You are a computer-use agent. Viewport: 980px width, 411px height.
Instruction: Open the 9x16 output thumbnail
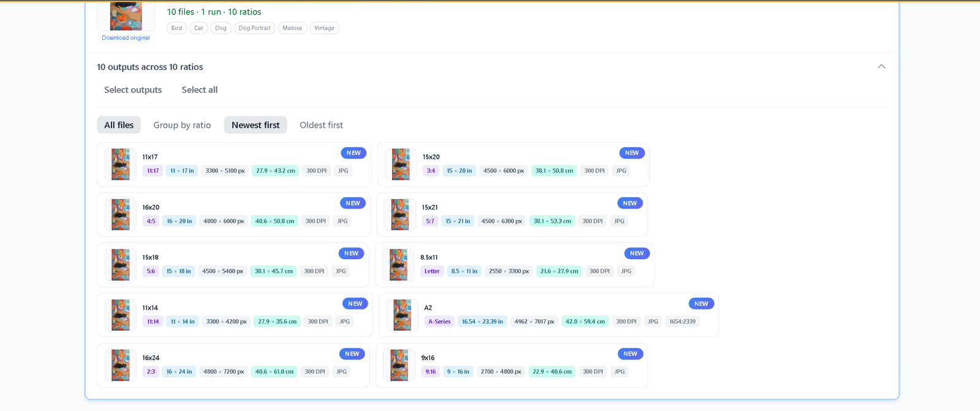399,365
